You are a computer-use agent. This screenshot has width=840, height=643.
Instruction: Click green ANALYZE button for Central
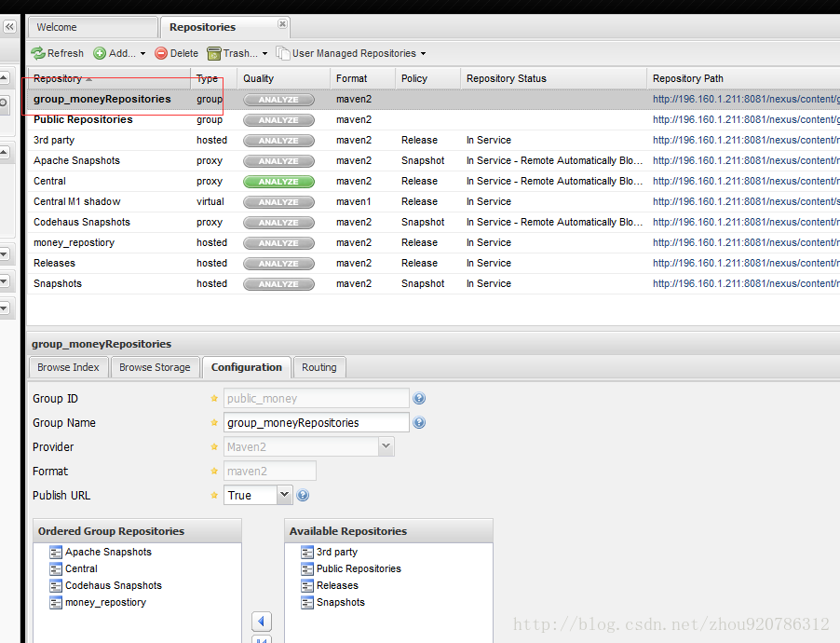(x=278, y=182)
